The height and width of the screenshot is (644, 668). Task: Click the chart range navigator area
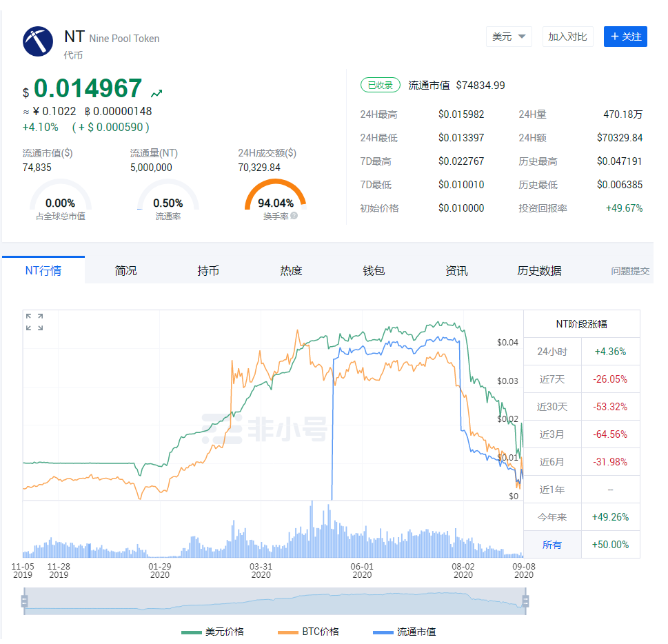pyautogui.click(x=275, y=601)
